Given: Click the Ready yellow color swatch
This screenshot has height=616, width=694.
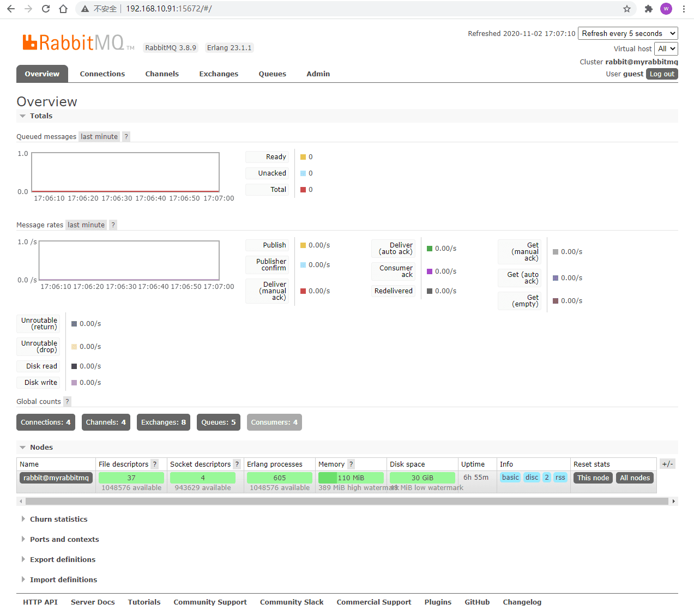Looking at the screenshot, I should (303, 157).
